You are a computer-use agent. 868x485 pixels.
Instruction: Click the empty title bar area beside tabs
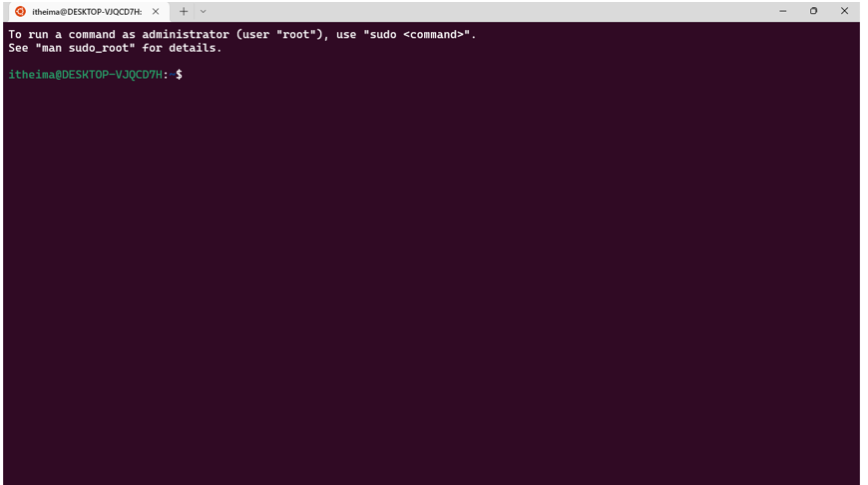pyautogui.click(x=487, y=11)
